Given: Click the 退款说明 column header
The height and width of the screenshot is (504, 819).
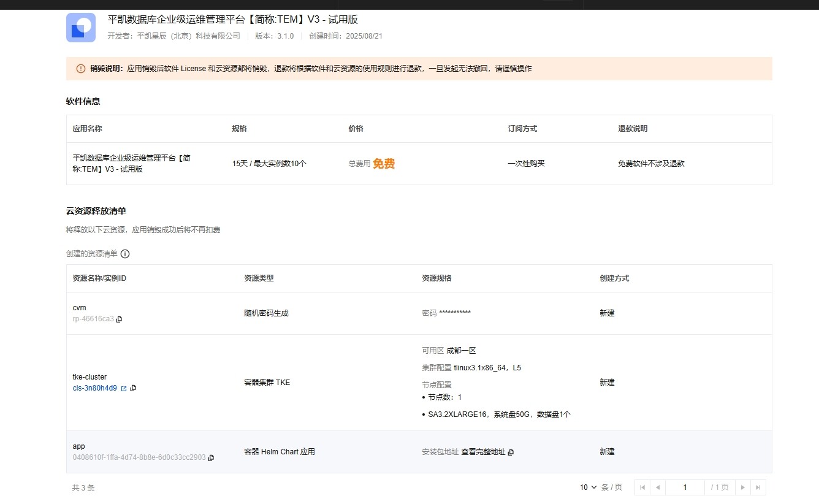Looking at the screenshot, I should point(633,129).
